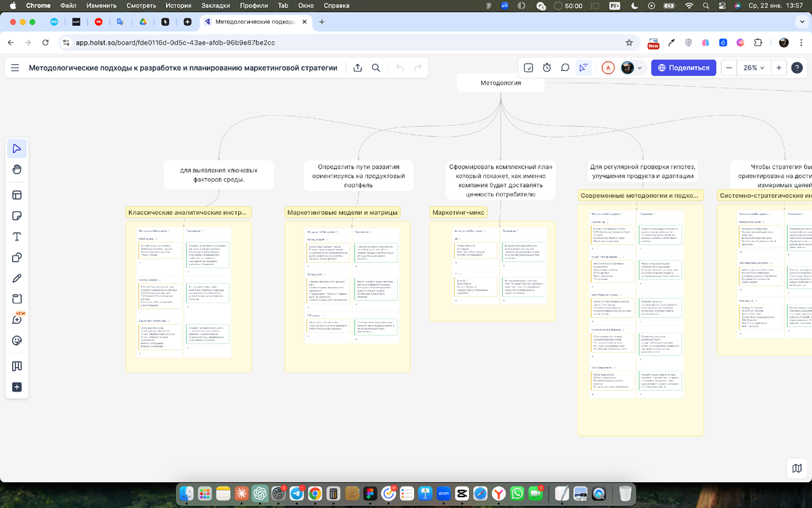Click the 'Определить пути развития' card
Image resolution: width=812 pixels, height=508 pixels.
pyautogui.click(x=359, y=175)
